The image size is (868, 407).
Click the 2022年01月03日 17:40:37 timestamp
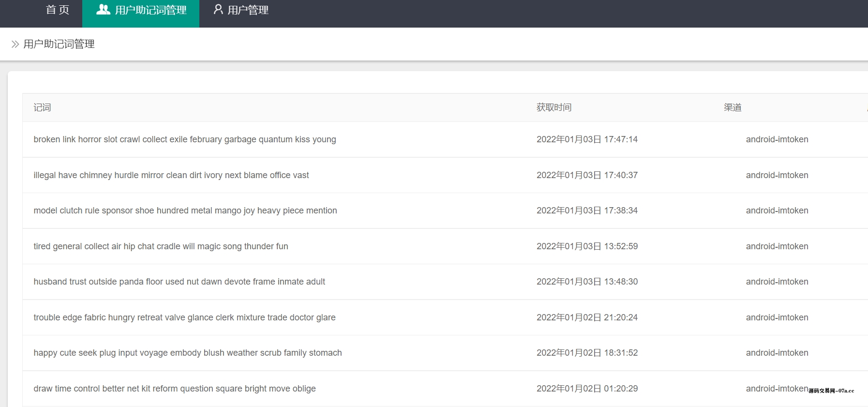tap(587, 175)
